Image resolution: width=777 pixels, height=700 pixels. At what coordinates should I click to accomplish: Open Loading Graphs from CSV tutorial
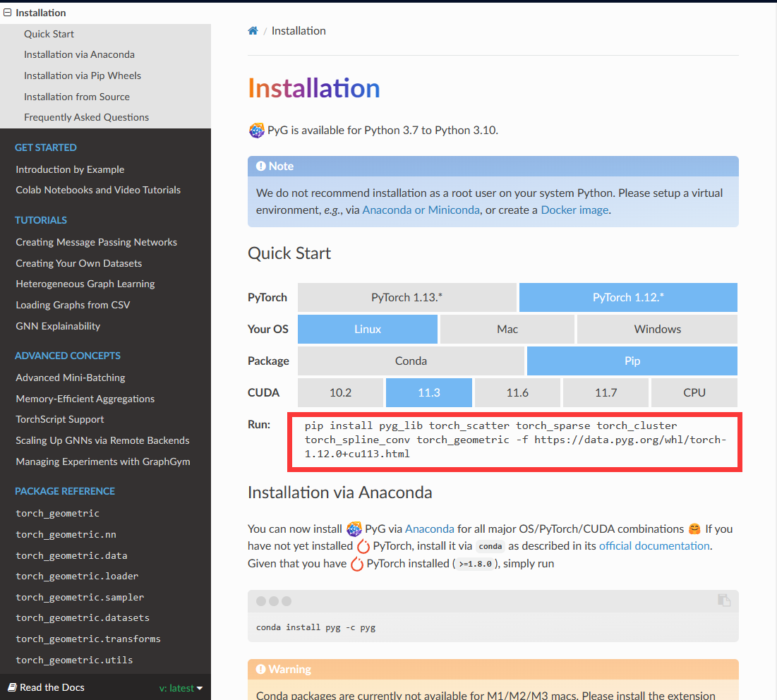73,305
